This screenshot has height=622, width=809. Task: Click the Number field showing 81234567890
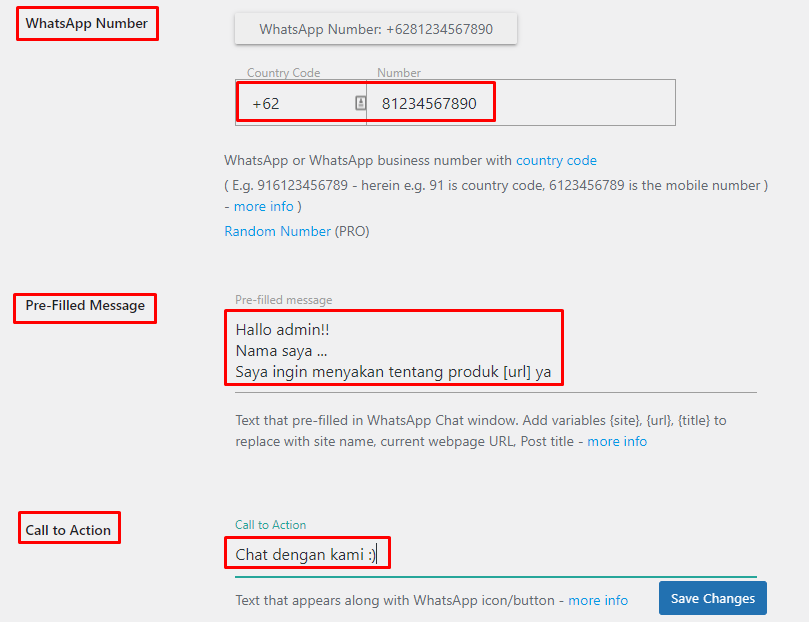tap(521, 103)
